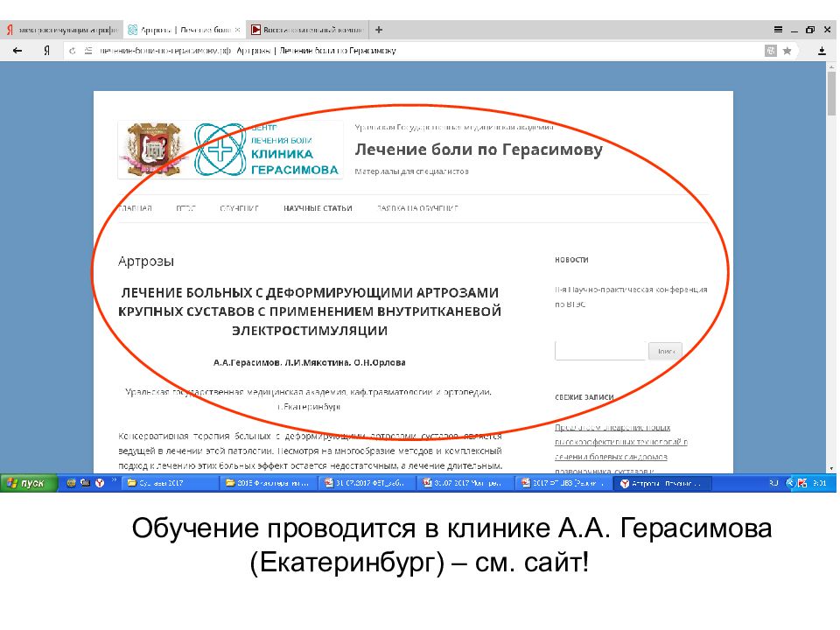This screenshot has height=630, width=840.
Task: Switch to the red video-icon tab
Action: [x=307, y=30]
